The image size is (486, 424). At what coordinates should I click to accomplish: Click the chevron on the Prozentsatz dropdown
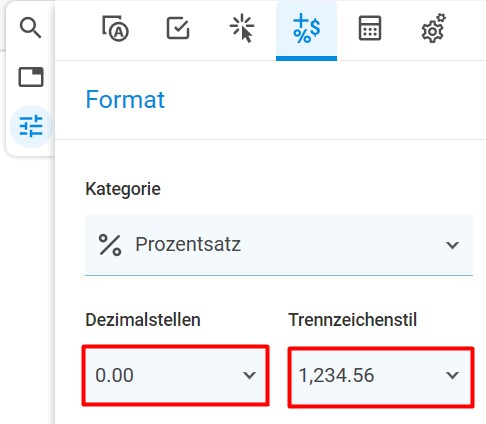coord(452,245)
